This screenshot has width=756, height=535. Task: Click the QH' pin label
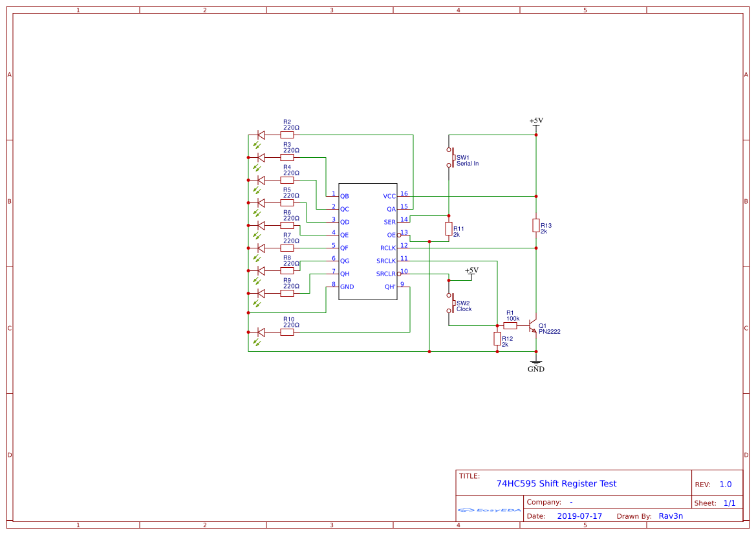click(390, 287)
